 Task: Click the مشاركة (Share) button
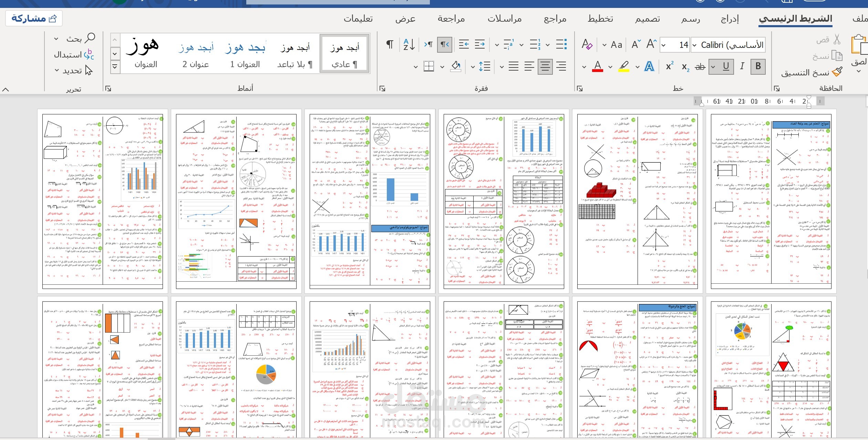click(34, 18)
